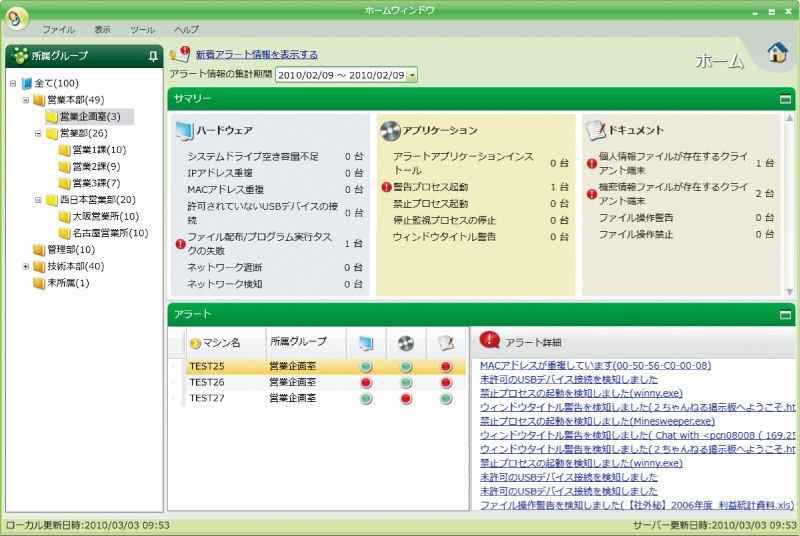Screen dimensions: 800x536
Task: Select the TEST26 machine row
Action: pyautogui.click(x=326, y=382)
